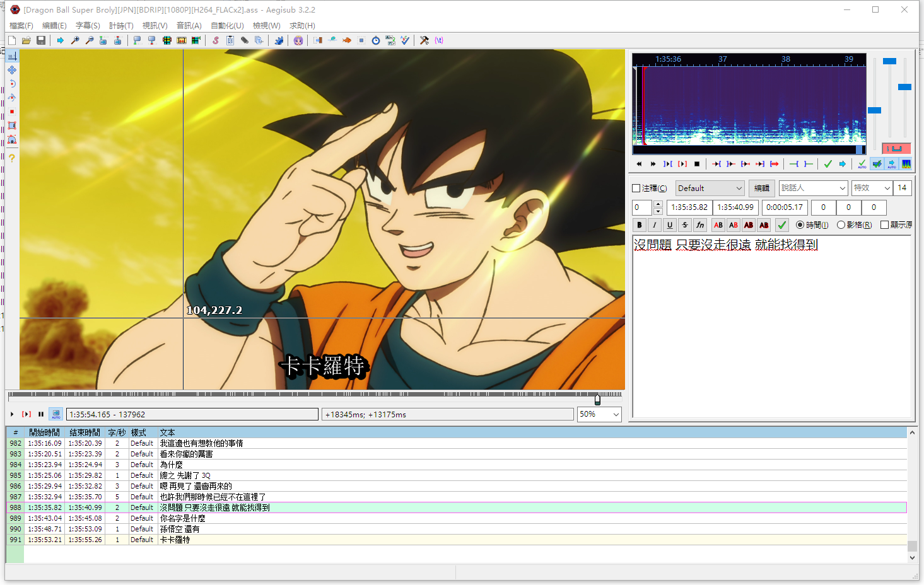Open the 音訊 Audio menu
924x585 pixels.
coord(189,26)
